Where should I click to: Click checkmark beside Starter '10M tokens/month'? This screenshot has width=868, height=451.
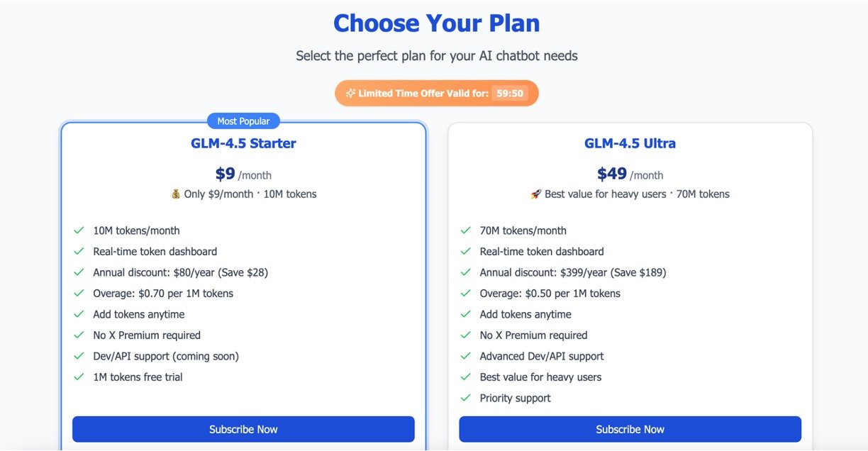(x=79, y=230)
